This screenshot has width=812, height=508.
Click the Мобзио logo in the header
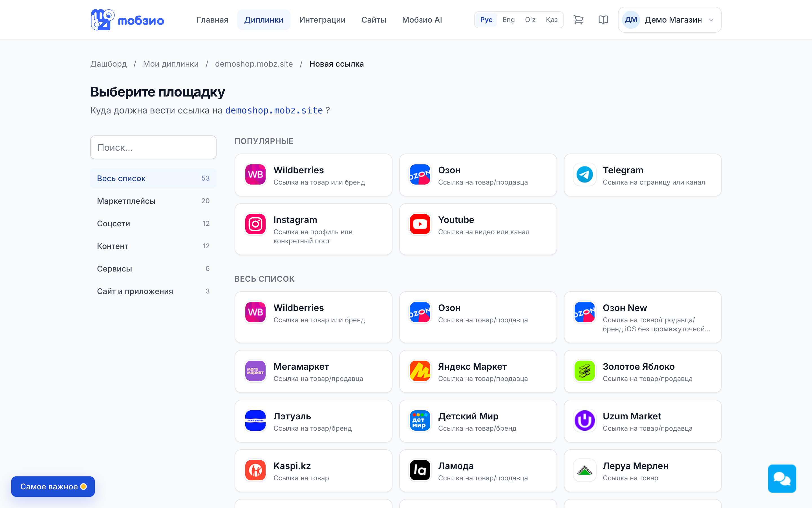click(x=127, y=20)
